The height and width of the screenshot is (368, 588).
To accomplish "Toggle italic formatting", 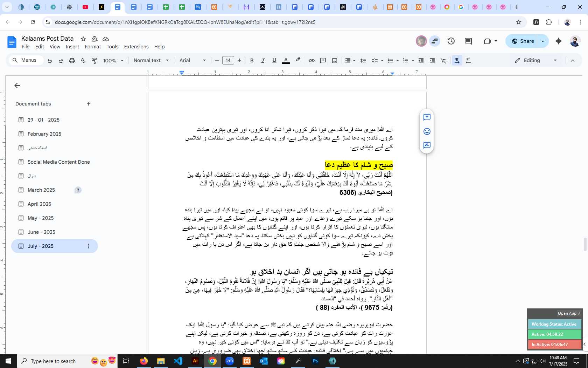I will point(263,61).
